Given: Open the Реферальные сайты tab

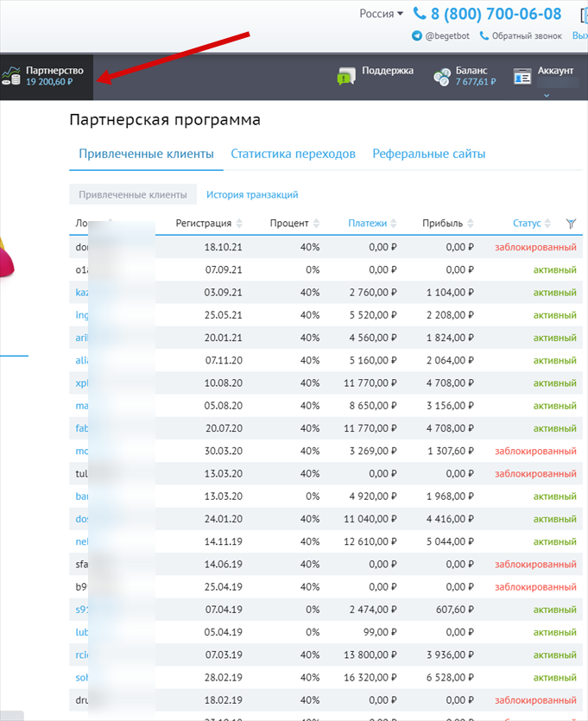Looking at the screenshot, I should pyautogui.click(x=429, y=154).
